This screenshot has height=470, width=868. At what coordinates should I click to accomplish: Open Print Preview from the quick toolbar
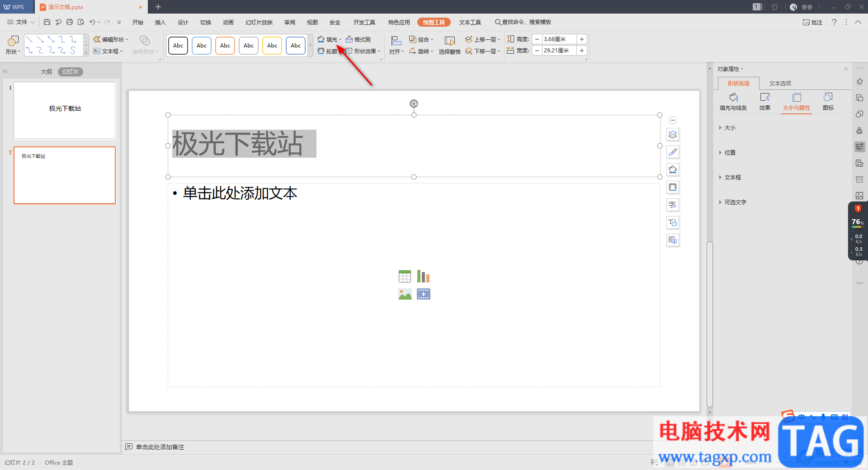tap(81, 22)
